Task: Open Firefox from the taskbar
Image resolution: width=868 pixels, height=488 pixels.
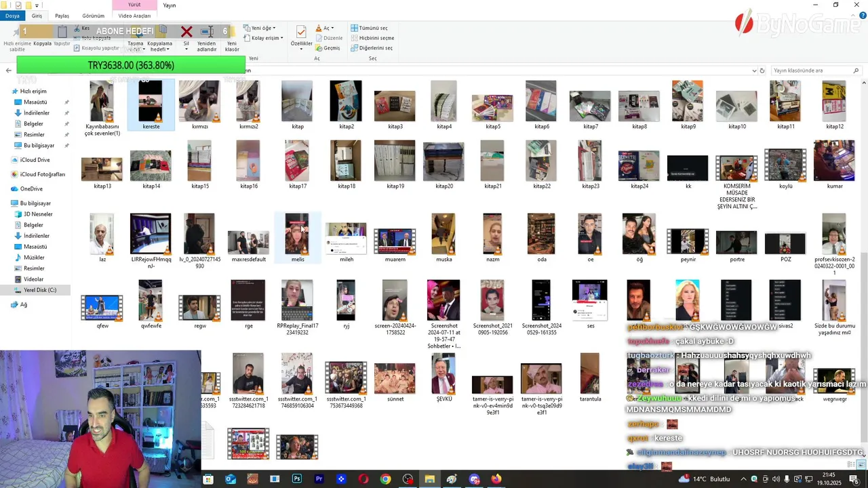Action: [x=496, y=479]
